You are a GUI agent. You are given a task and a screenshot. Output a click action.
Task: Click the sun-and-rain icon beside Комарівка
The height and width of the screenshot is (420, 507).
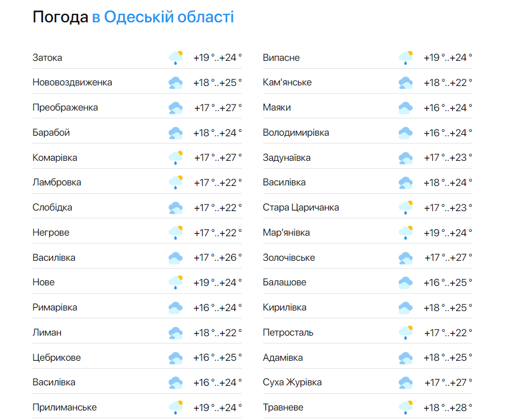[x=176, y=156]
